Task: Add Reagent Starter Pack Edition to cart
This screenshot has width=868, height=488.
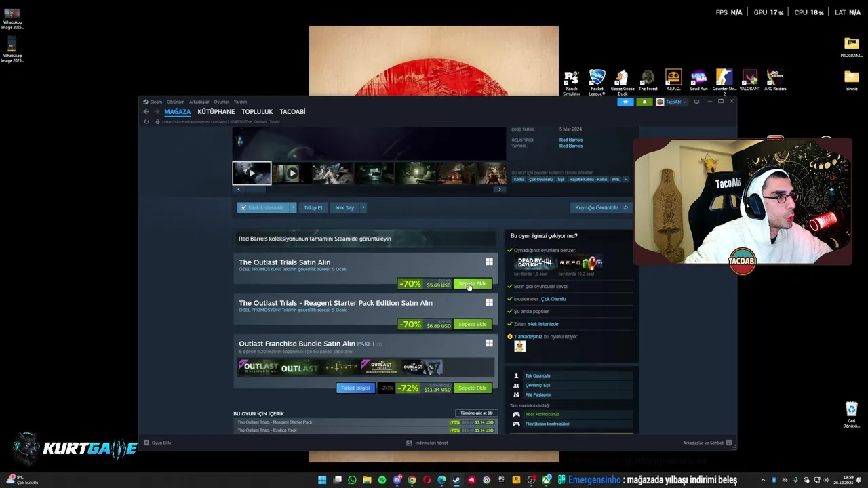Action: [x=473, y=325]
